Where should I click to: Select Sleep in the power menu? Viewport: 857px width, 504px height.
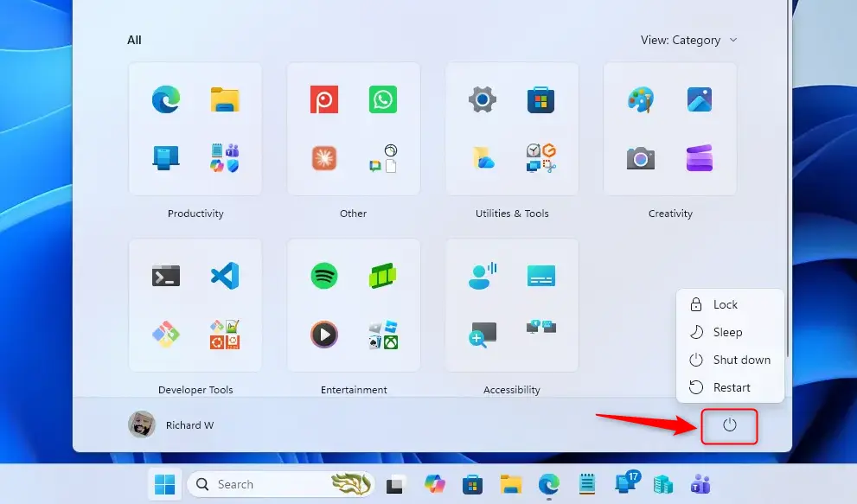tap(730, 332)
